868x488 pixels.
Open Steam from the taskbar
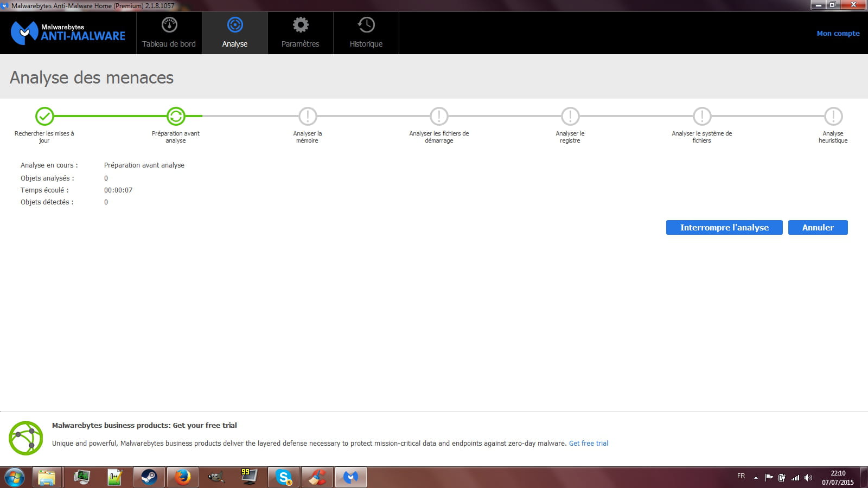(x=149, y=477)
